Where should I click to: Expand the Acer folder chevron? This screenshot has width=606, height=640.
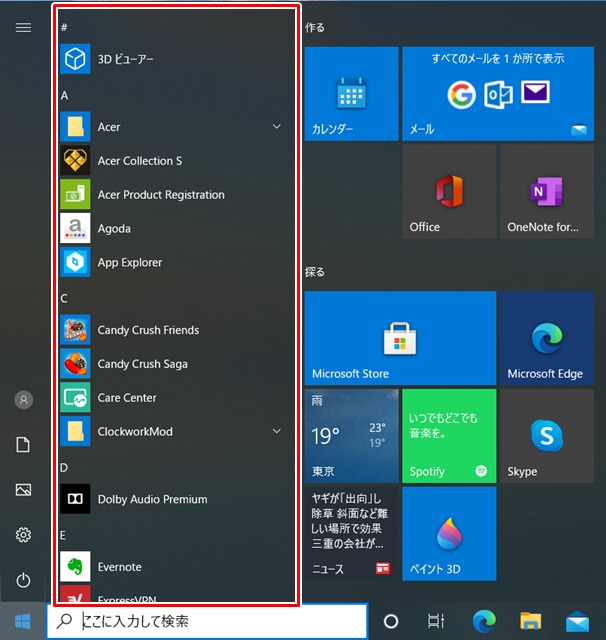click(277, 127)
